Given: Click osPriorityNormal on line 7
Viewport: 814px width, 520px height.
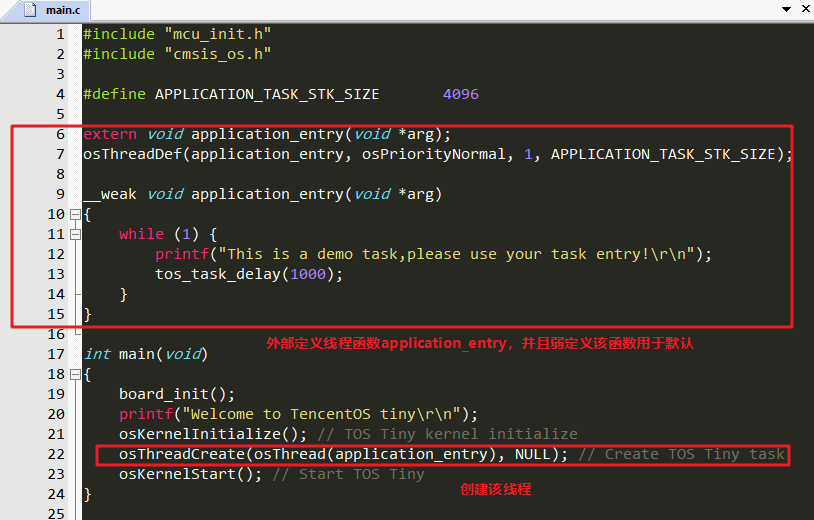Looking at the screenshot, I should [433, 154].
